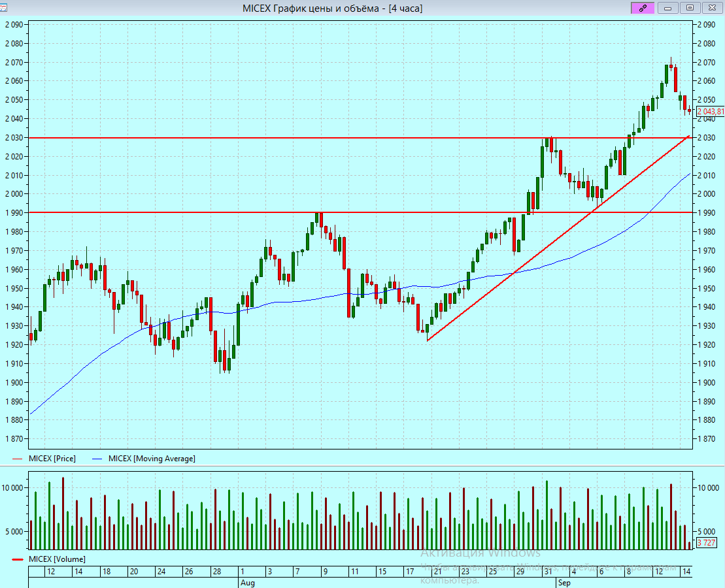Screen dimensions: 725x588
Task: Click the pink chain-link button in the title bar
Action: (x=643, y=8)
